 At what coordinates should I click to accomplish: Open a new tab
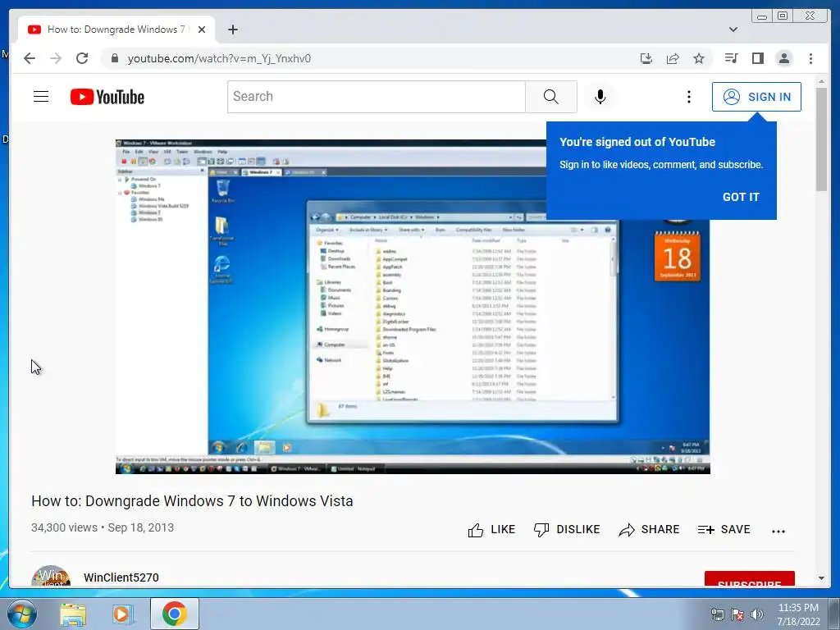click(x=232, y=30)
